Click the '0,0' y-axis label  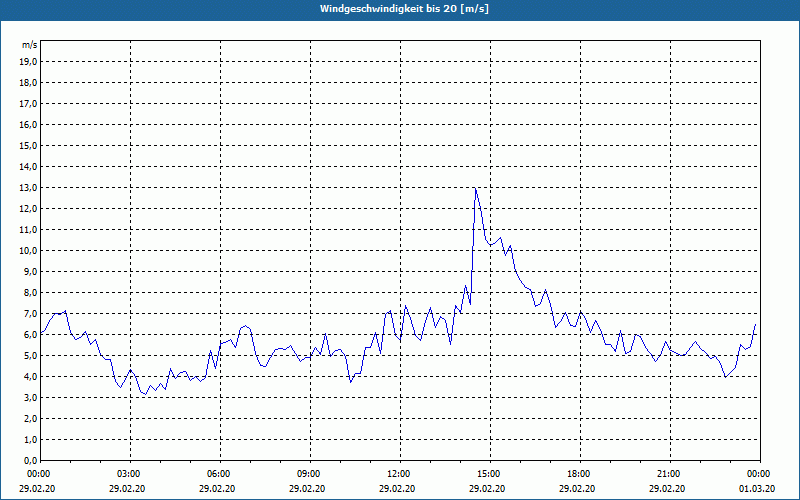tap(31, 461)
